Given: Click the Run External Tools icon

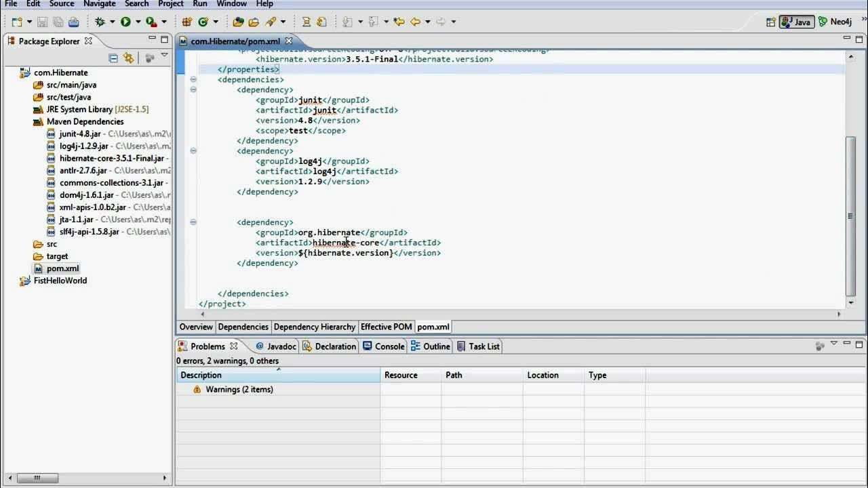Looking at the screenshot, I should (151, 22).
